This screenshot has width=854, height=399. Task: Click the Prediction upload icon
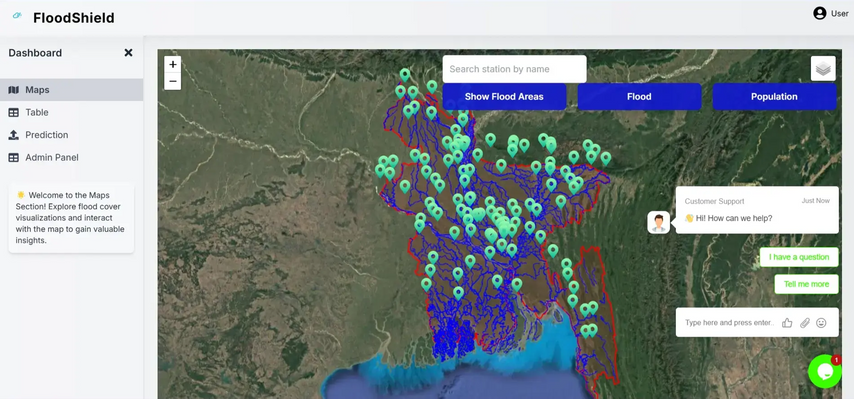14,135
